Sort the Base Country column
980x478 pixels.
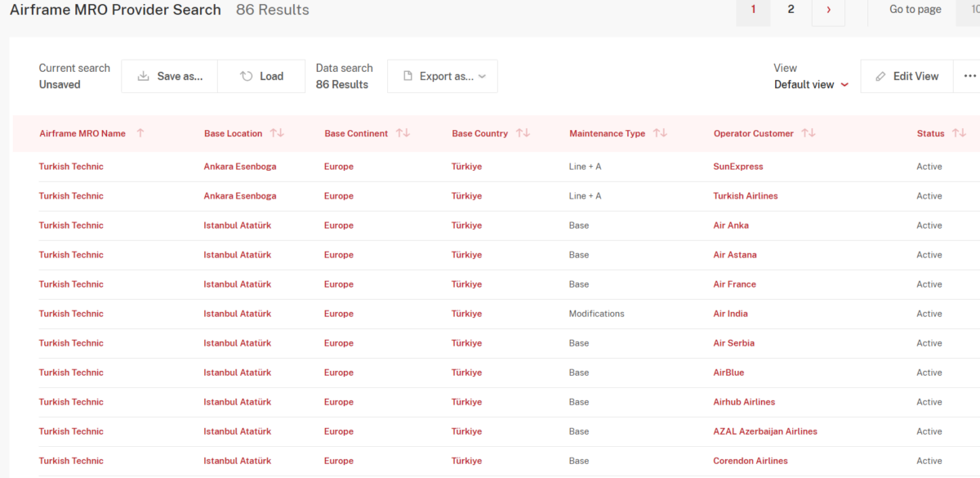pyautogui.click(x=523, y=133)
